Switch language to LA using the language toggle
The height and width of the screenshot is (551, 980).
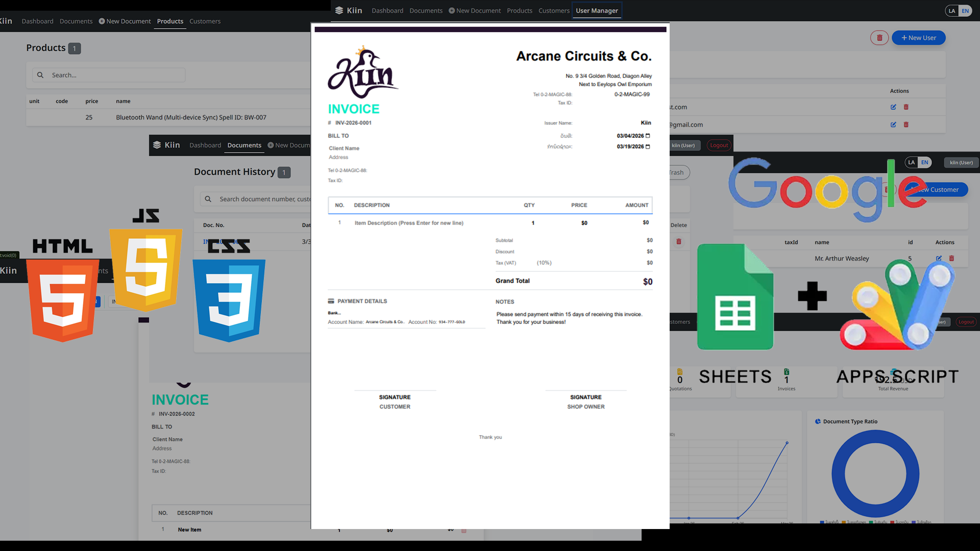(912, 162)
